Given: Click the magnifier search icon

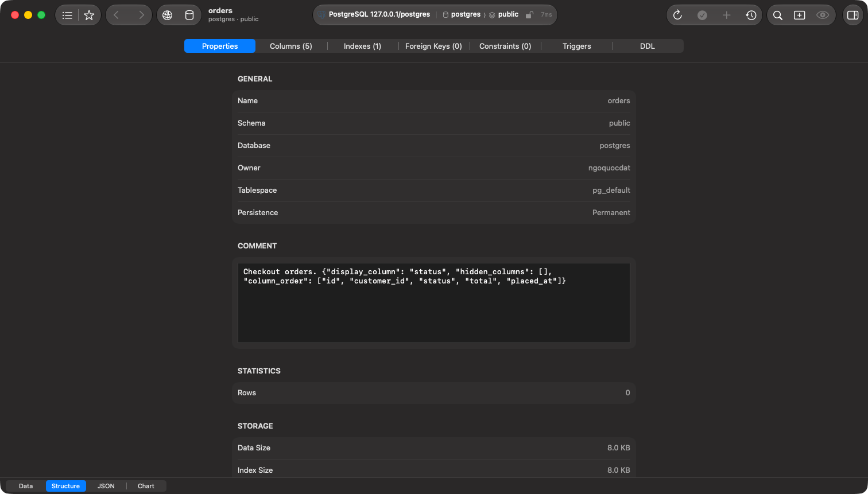Looking at the screenshot, I should (x=778, y=15).
